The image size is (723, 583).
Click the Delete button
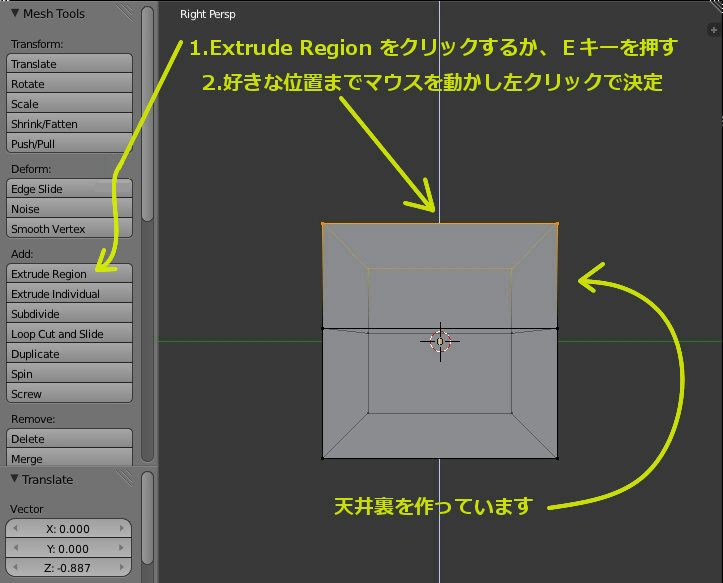point(69,439)
